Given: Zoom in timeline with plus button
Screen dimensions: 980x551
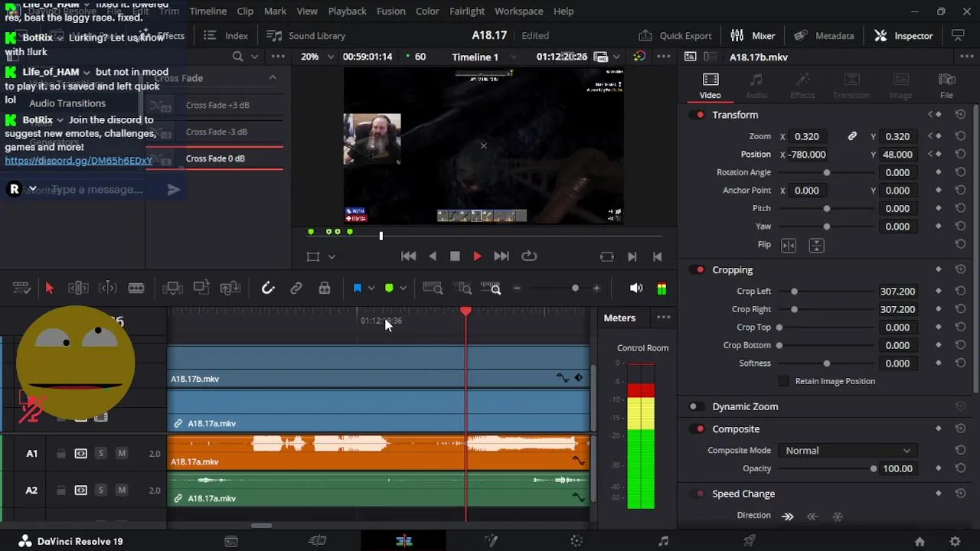Looking at the screenshot, I should pos(596,289).
